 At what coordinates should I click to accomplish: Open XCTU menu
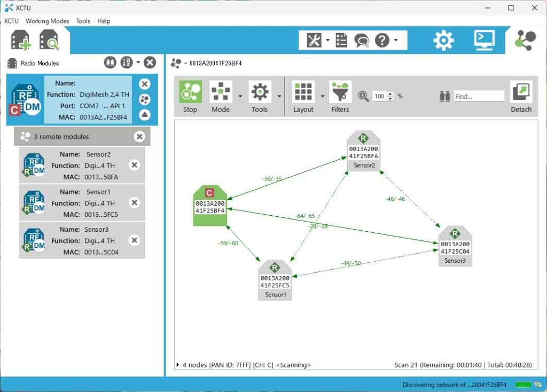[12, 21]
